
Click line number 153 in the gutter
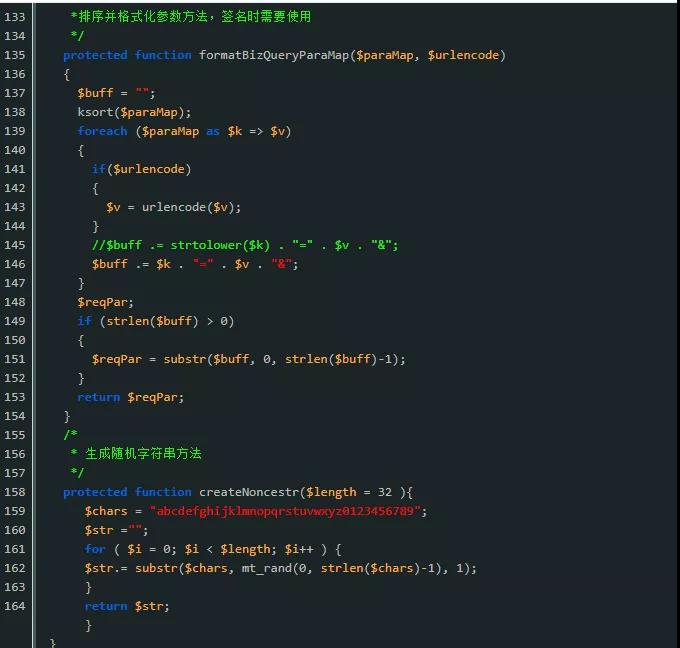(x=15, y=397)
